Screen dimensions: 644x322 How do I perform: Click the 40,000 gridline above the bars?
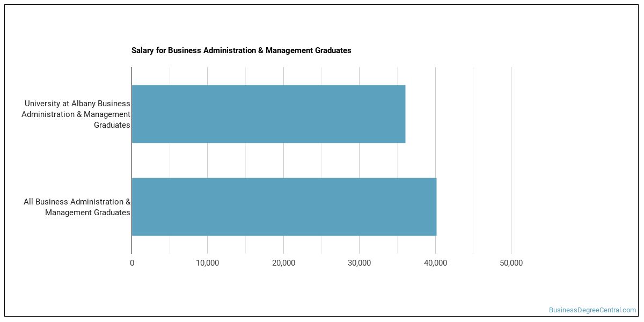coord(435,75)
